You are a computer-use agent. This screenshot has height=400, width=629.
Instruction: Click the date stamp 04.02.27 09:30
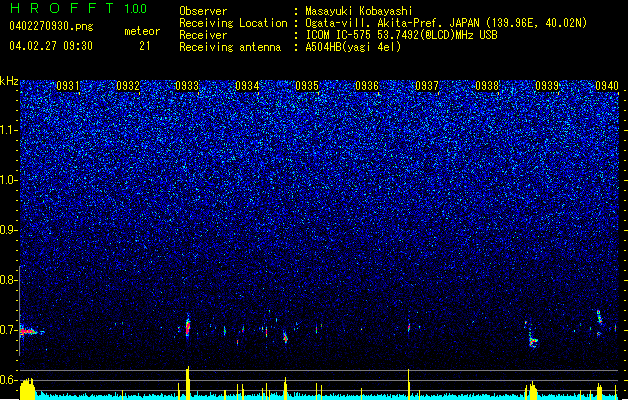(51, 46)
